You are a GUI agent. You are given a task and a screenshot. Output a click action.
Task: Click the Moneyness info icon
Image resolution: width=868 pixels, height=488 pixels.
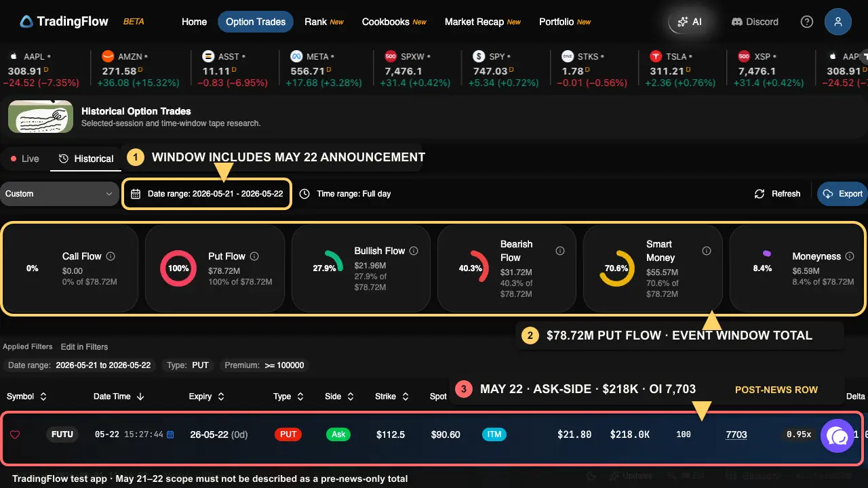pyautogui.click(x=850, y=256)
